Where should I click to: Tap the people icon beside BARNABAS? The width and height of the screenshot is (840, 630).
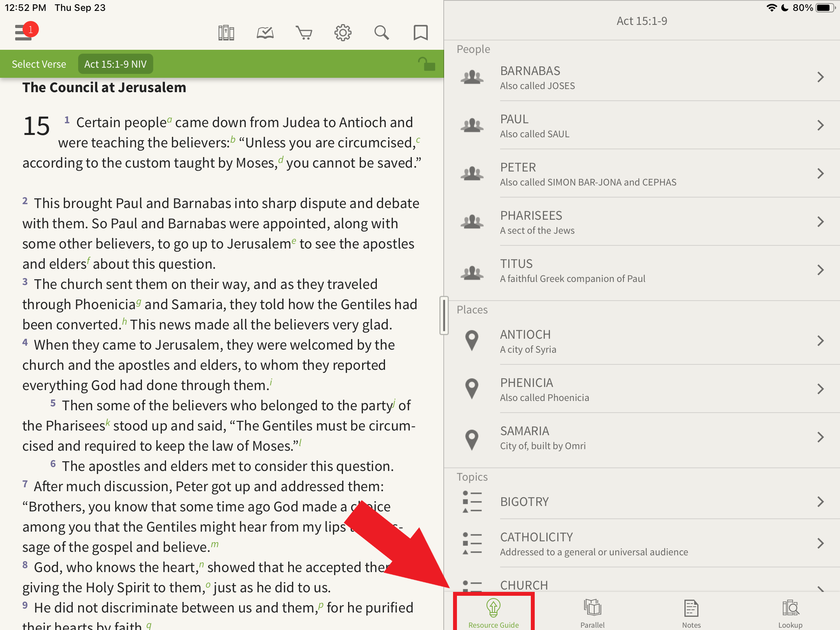472,77
